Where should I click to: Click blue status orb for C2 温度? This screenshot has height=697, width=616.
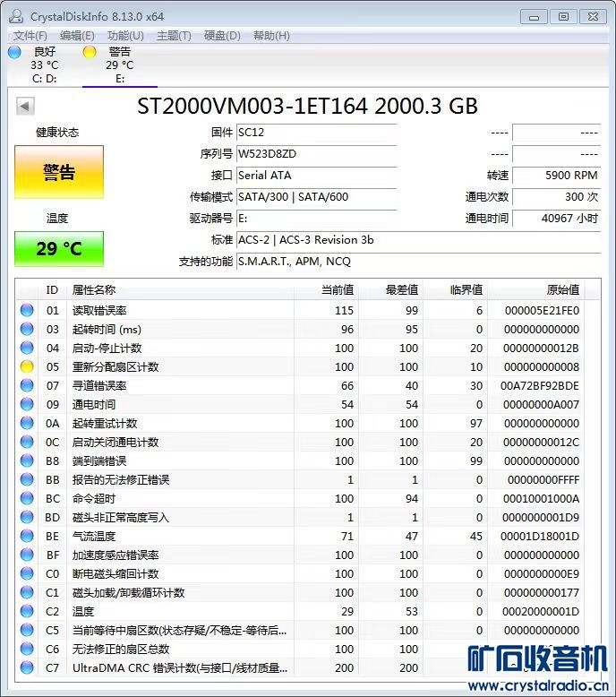pyautogui.click(x=27, y=611)
